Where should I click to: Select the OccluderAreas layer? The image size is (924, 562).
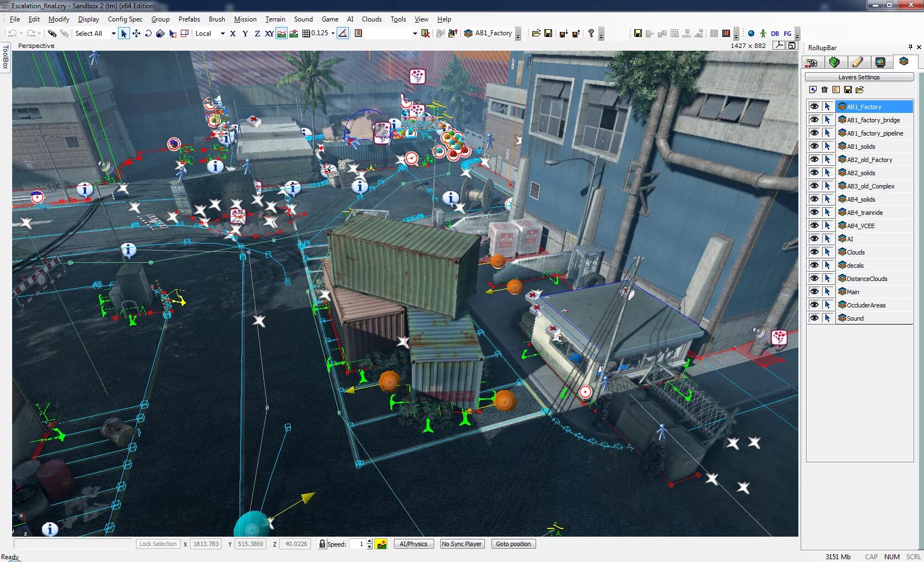point(874,305)
